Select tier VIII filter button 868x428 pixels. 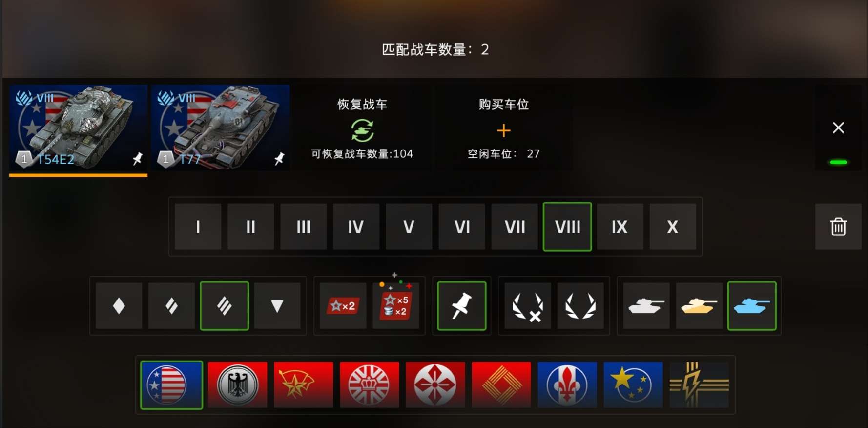(x=567, y=227)
